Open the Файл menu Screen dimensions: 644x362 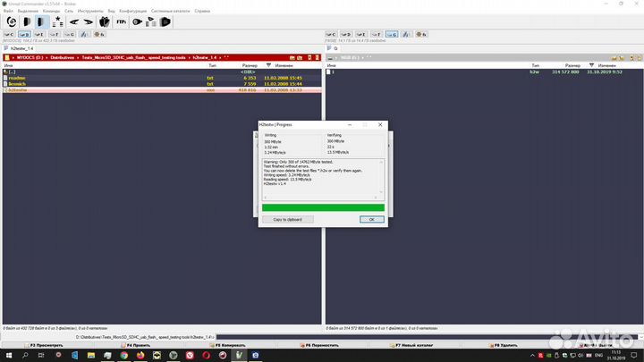pyautogui.click(x=8, y=10)
